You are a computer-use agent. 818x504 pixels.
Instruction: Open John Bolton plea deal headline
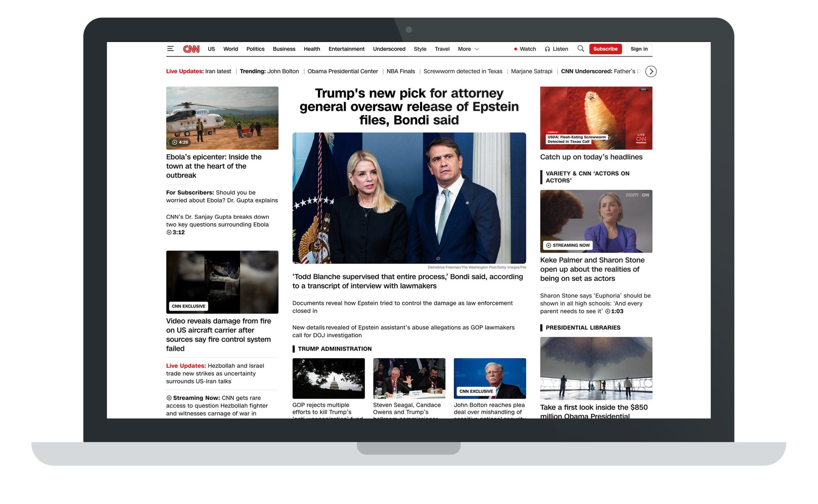click(x=490, y=410)
